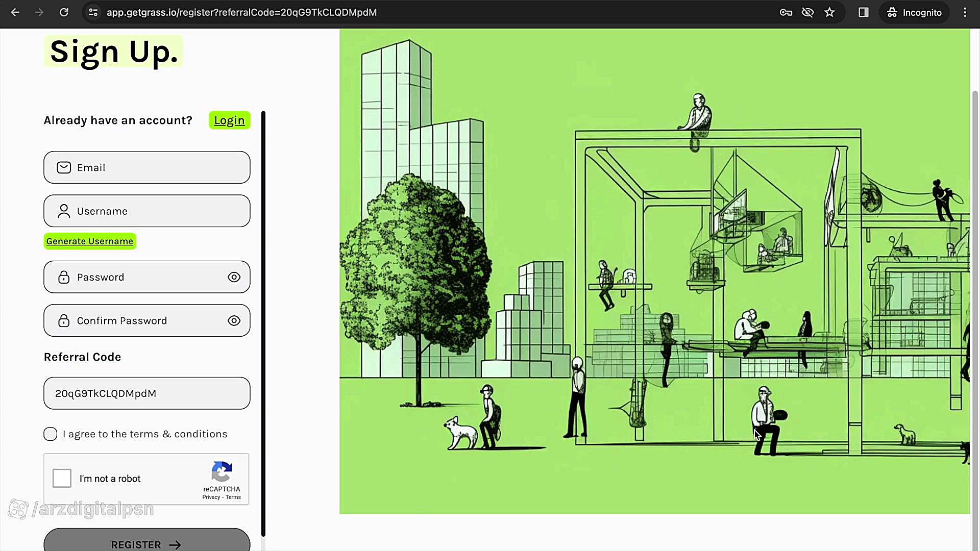980x551 pixels.
Task: Focus the Confirm Password field
Action: pyautogui.click(x=147, y=320)
